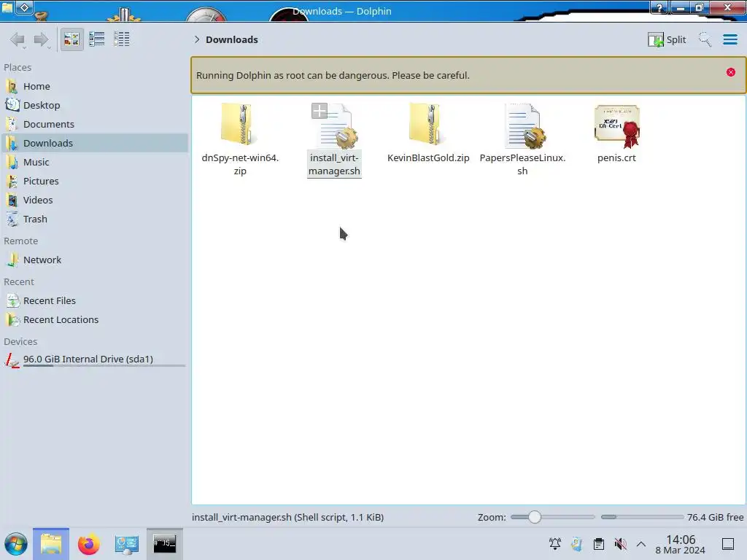
Task: Click the 76.4 GiB free label
Action: coord(715,517)
